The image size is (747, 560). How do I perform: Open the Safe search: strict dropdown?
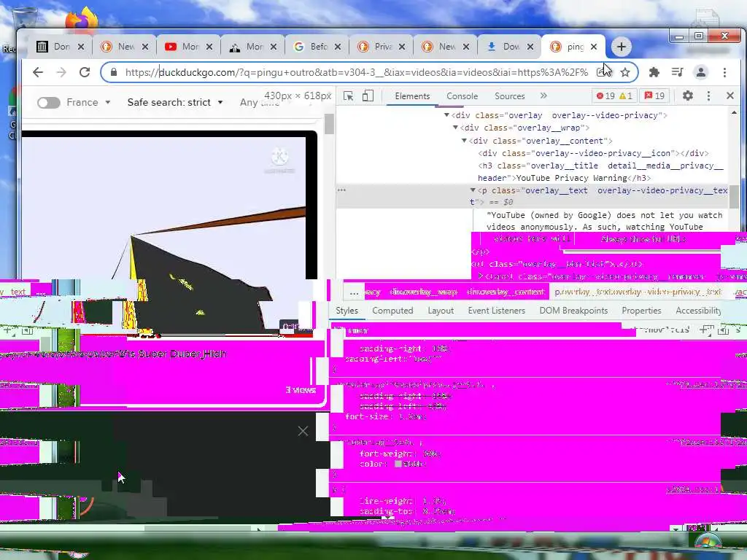pos(175,102)
